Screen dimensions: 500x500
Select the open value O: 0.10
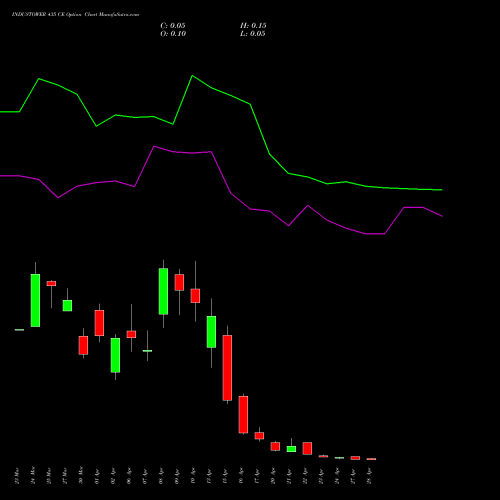point(173,34)
